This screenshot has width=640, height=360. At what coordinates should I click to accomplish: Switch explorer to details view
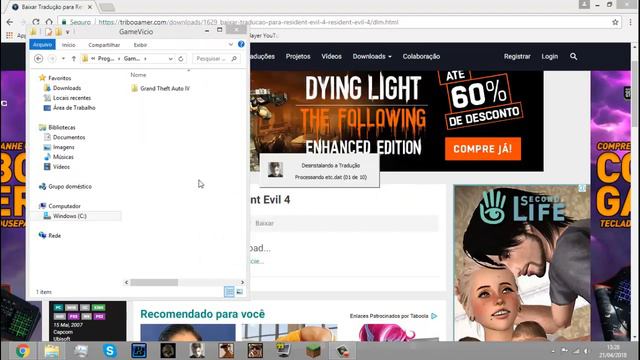(x=229, y=291)
